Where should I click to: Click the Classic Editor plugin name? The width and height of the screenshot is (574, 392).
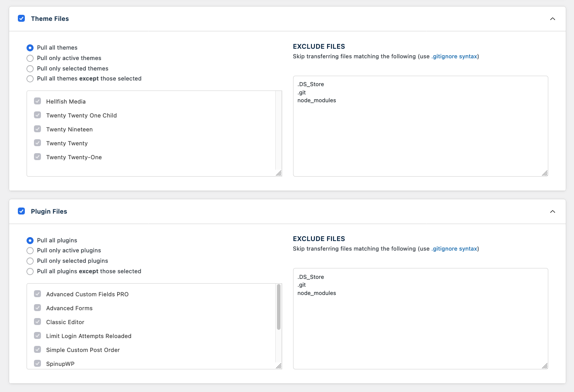click(65, 322)
